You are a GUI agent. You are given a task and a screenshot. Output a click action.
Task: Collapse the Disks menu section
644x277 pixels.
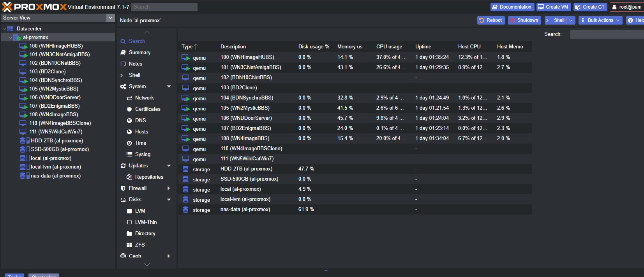[x=169, y=200]
